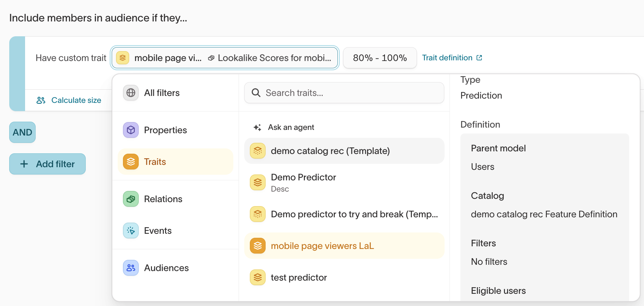
Task: Open the 80% - 100% range selector
Action: (x=380, y=58)
